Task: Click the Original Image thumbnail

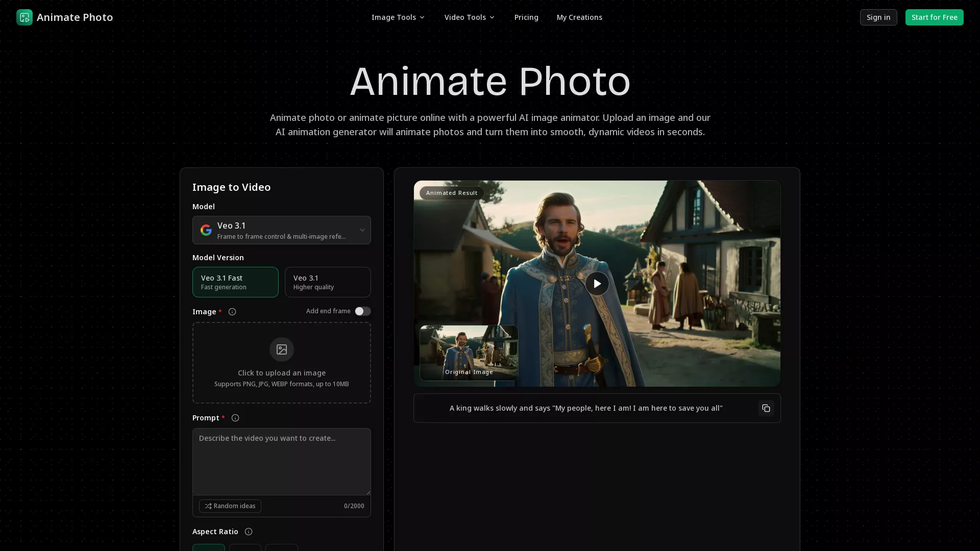Action: [468, 353]
